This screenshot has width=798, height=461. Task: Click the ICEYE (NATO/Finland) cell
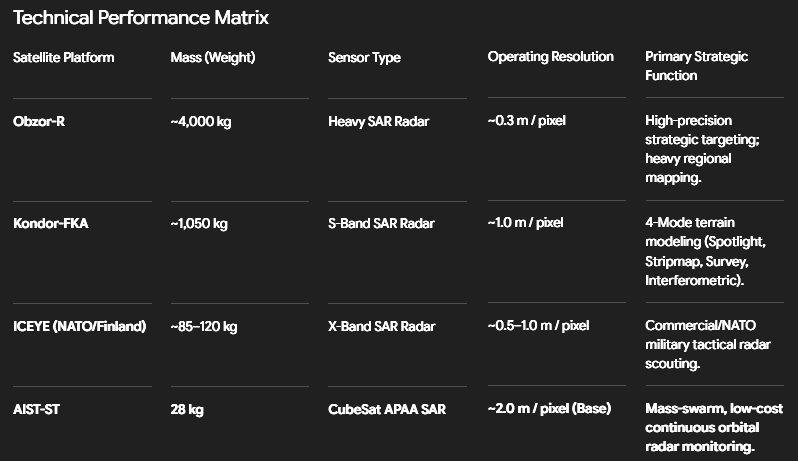[79, 326]
